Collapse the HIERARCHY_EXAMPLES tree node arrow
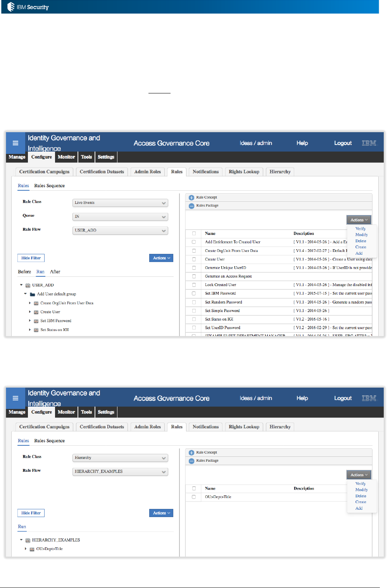388x588 pixels. point(21,540)
